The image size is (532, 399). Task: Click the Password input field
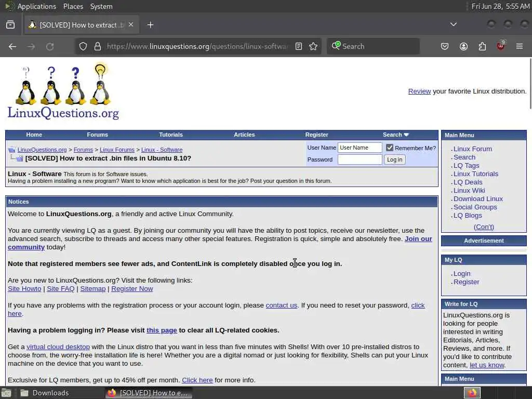(x=360, y=159)
